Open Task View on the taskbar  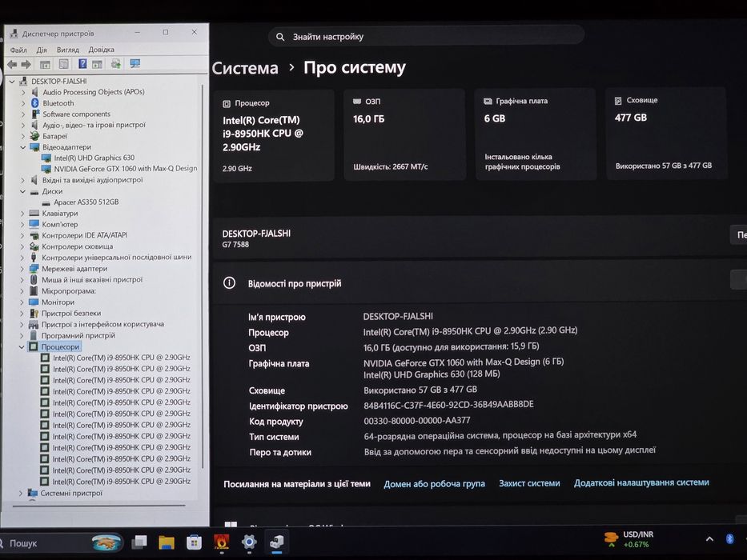[139, 542]
